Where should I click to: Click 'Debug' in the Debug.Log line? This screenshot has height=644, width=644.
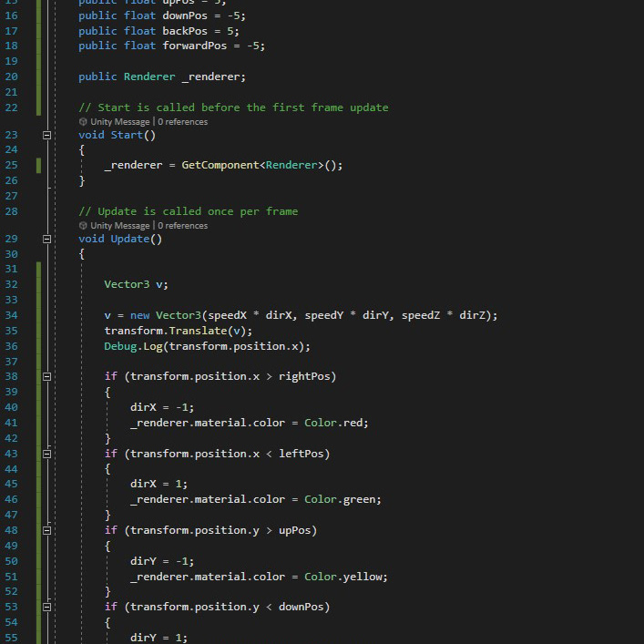(120, 347)
